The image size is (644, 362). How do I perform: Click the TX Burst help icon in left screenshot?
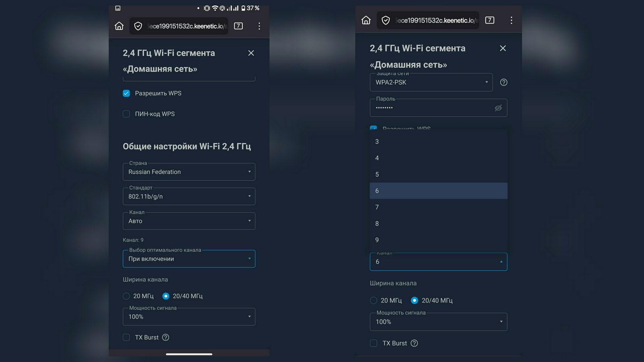[x=165, y=337]
